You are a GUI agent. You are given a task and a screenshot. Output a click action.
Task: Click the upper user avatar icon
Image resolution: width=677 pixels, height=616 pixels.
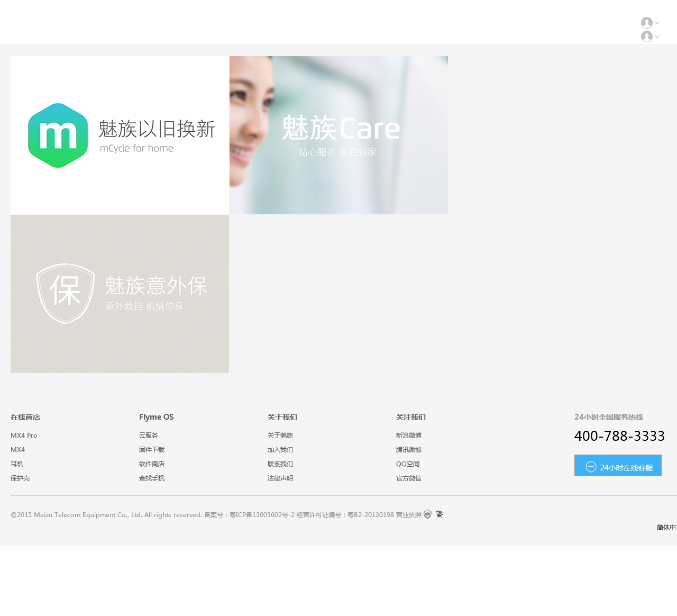coord(646,23)
